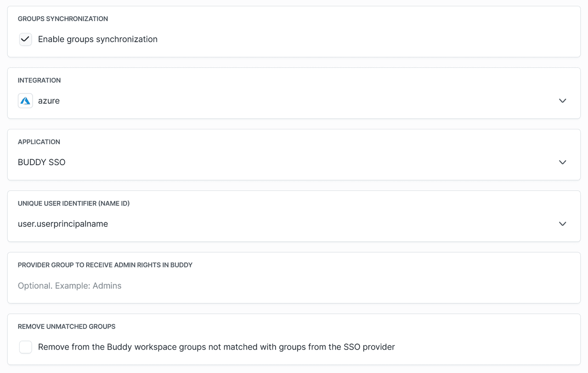The image size is (588, 373).
Task: Click the GROUPS SYNCHRONIZATION section heading
Action: click(x=62, y=19)
